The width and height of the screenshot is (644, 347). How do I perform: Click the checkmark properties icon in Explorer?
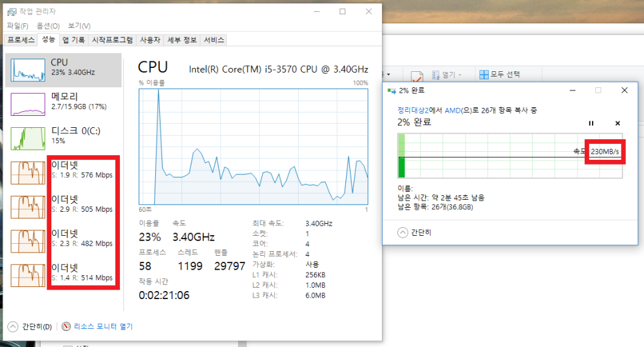pos(417,77)
